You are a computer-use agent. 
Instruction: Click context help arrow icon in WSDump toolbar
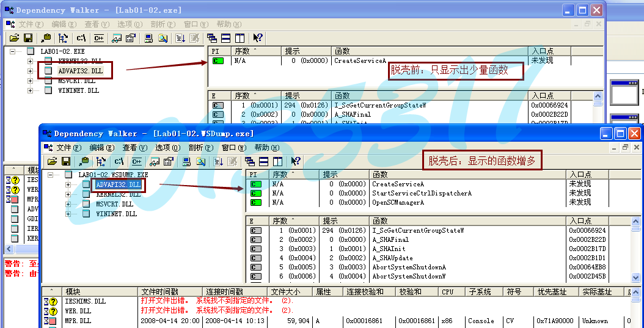pos(296,161)
